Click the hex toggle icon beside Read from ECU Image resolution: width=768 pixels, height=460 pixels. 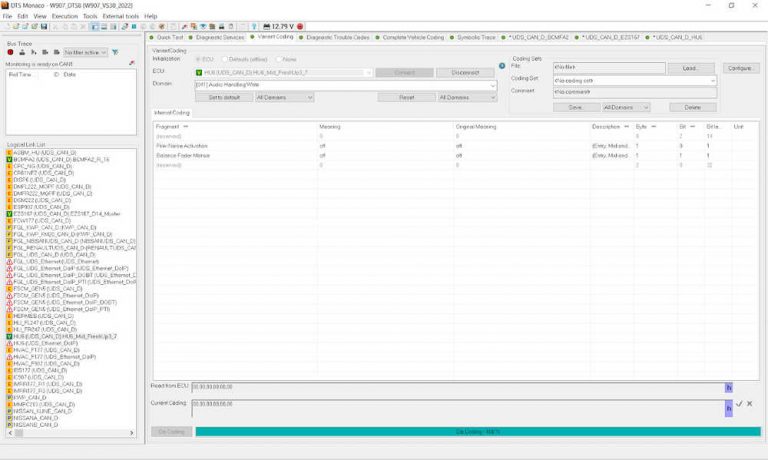coord(729,386)
